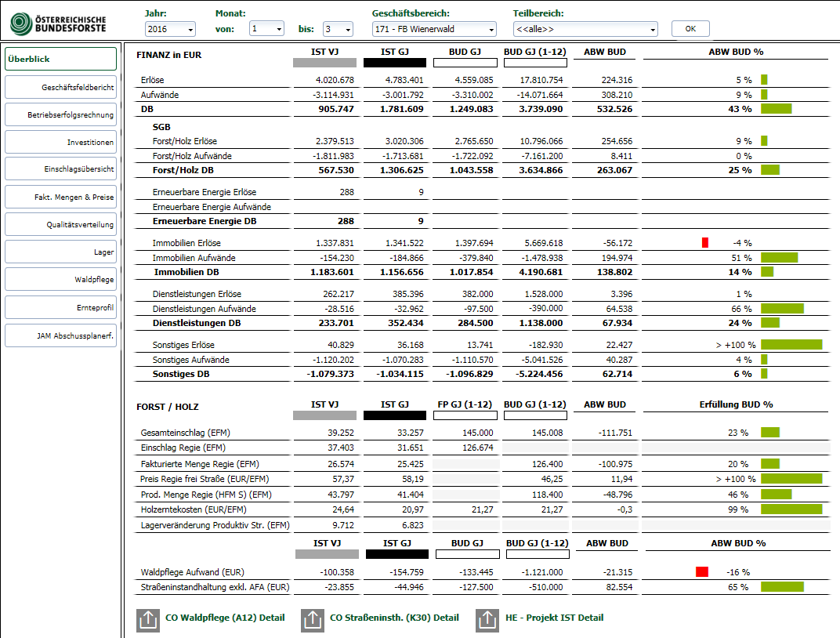Screen dimensions: 840x638
Task: Click the gray IST VJ legend swatch in FINANZ
Action: point(324,63)
